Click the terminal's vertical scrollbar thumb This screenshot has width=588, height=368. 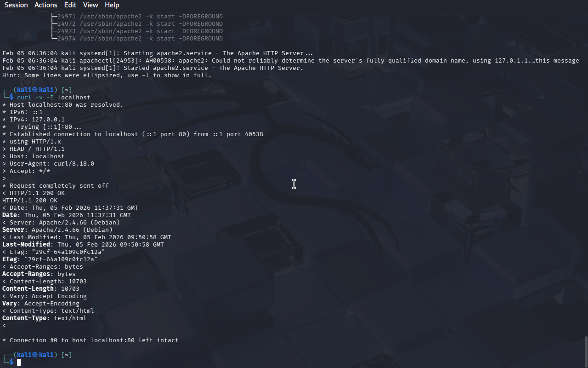[586, 352]
